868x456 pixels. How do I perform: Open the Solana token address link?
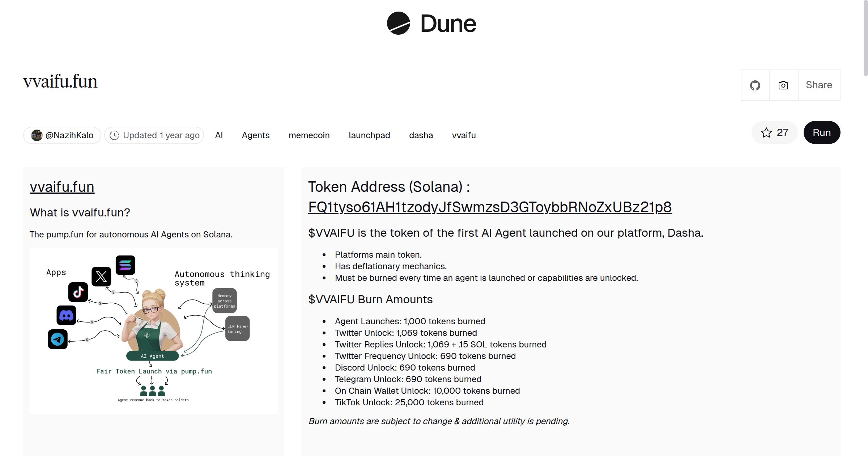coord(490,207)
